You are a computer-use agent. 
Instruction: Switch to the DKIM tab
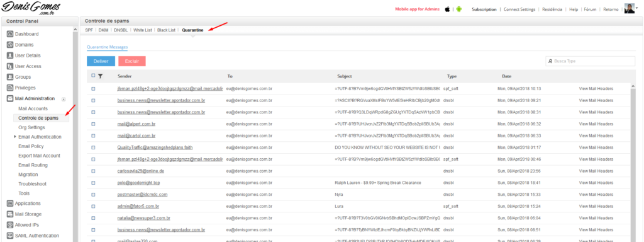(104, 30)
